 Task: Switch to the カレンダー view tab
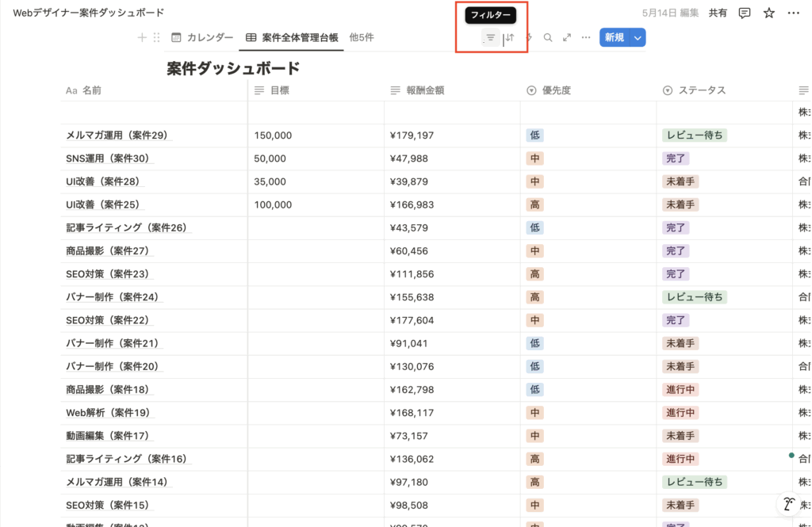pyautogui.click(x=202, y=37)
